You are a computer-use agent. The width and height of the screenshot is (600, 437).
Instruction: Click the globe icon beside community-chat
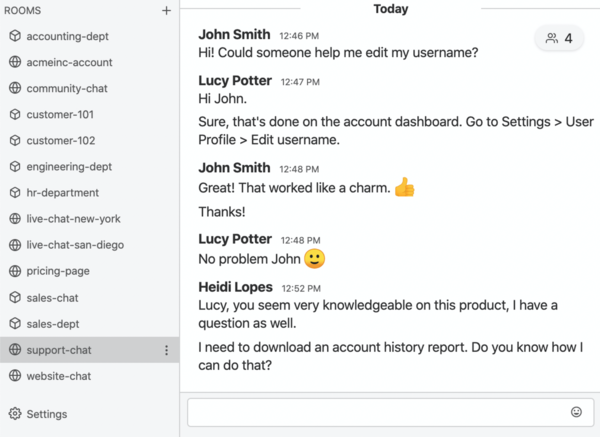point(15,88)
